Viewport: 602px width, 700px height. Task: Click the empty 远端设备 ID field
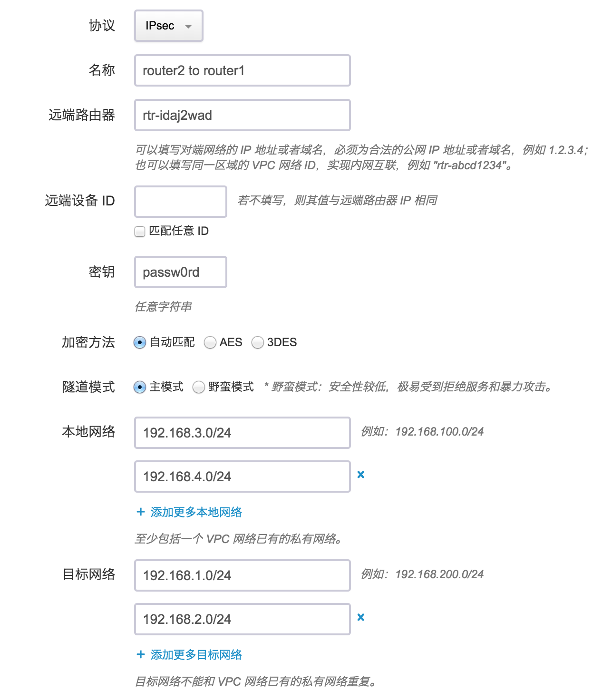click(x=181, y=202)
